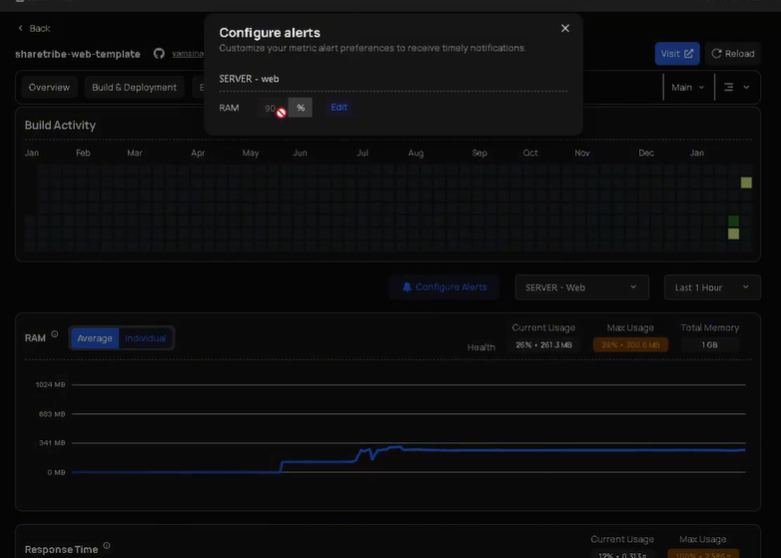Click the RAM threshold input field
The image size is (781, 558).
pyautogui.click(x=270, y=108)
